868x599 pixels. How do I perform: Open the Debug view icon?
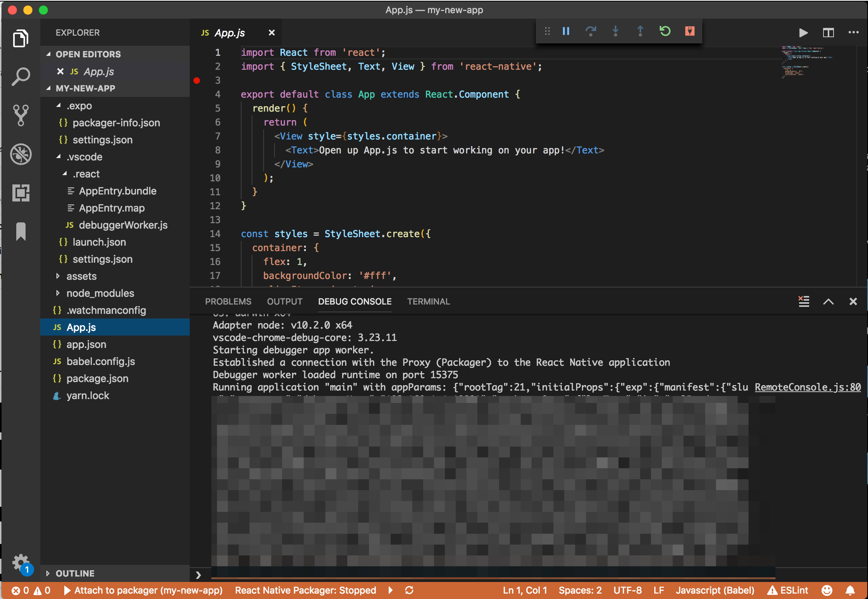tap(21, 154)
